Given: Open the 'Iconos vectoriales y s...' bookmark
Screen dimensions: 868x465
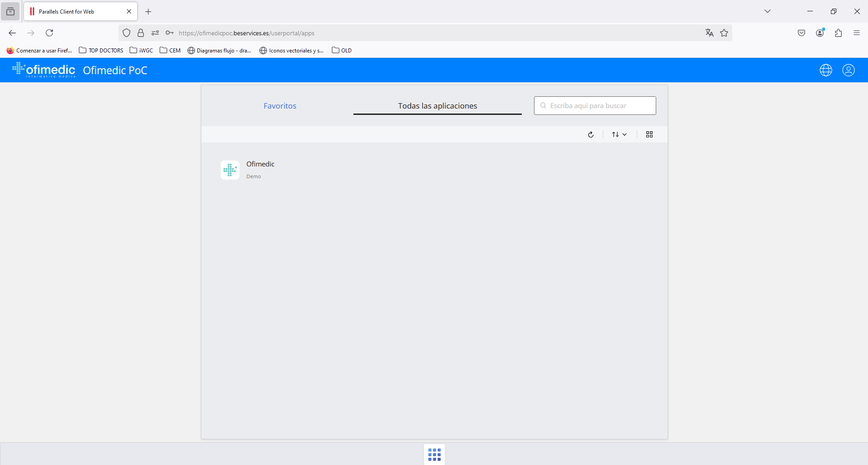Looking at the screenshot, I should 291,50.
